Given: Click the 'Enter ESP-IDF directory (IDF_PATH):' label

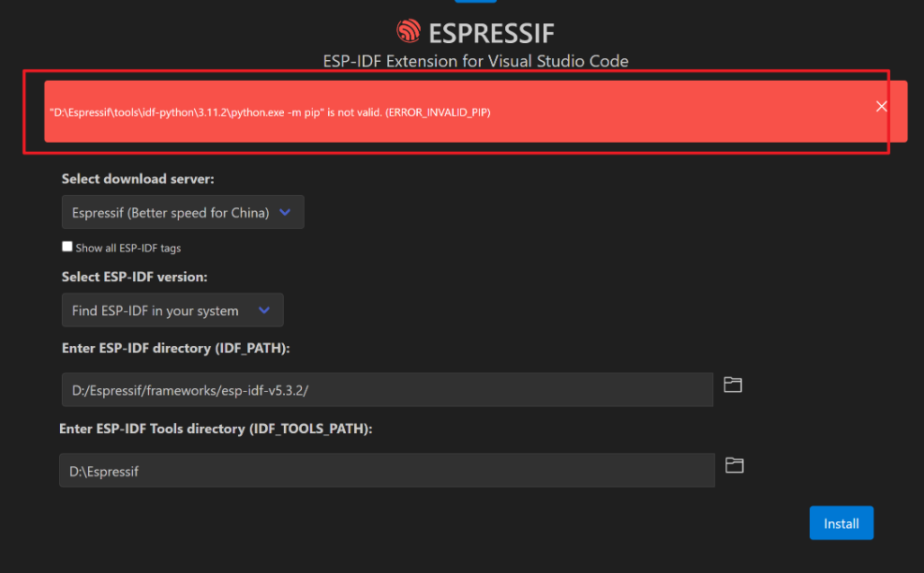Looking at the screenshot, I should click(x=175, y=348).
